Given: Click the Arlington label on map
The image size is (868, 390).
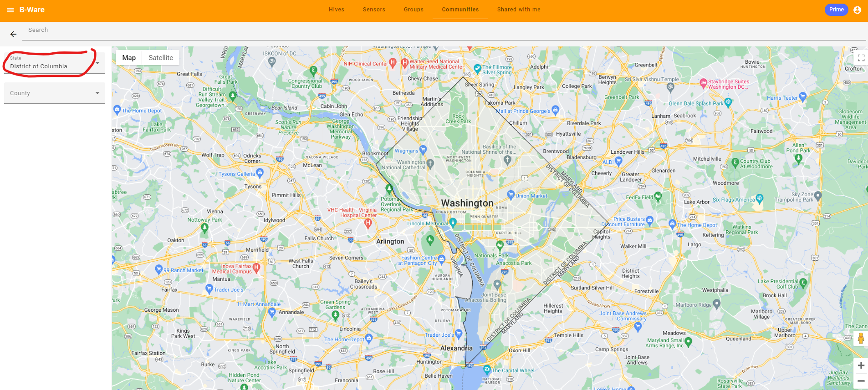Looking at the screenshot, I should (390, 242).
